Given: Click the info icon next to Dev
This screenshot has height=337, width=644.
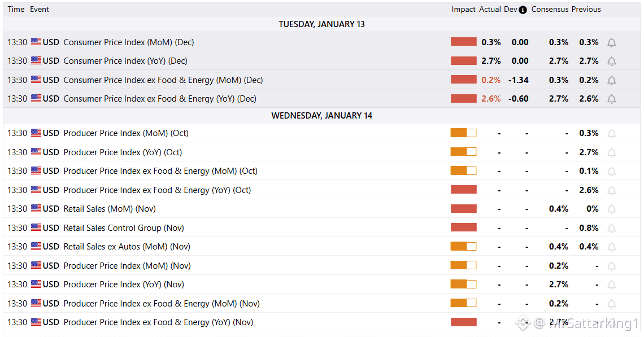Looking at the screenshot, I should tap(523, 10).
